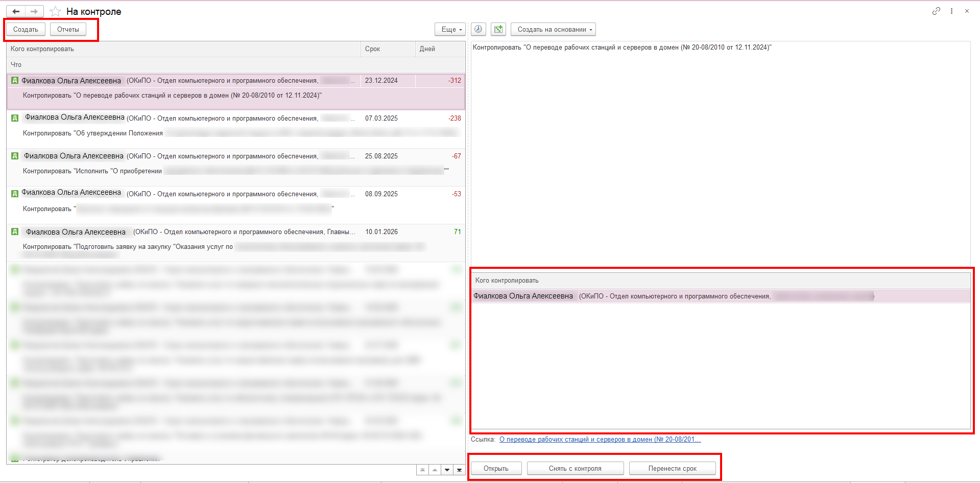The height and width of the screenshot is (483, 980).
Task: Expand the 'Еще' dropdown menu
Action: pyautogui.click(x=451, y=29)
